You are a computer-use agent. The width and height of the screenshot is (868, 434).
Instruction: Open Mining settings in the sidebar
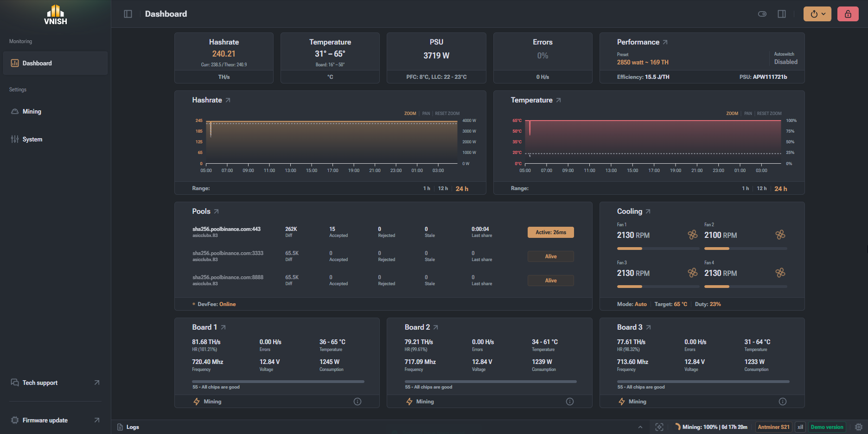tap(56, 111)
